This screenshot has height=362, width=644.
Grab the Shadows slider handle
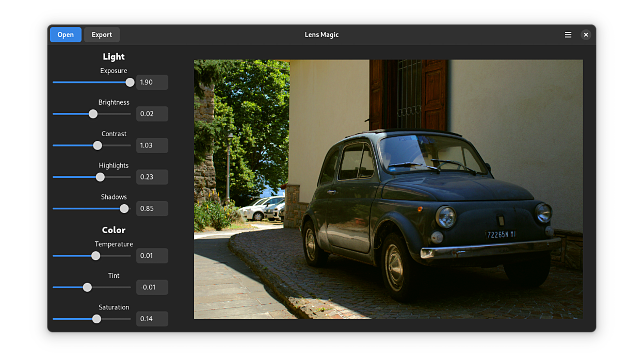pos(124,208)
